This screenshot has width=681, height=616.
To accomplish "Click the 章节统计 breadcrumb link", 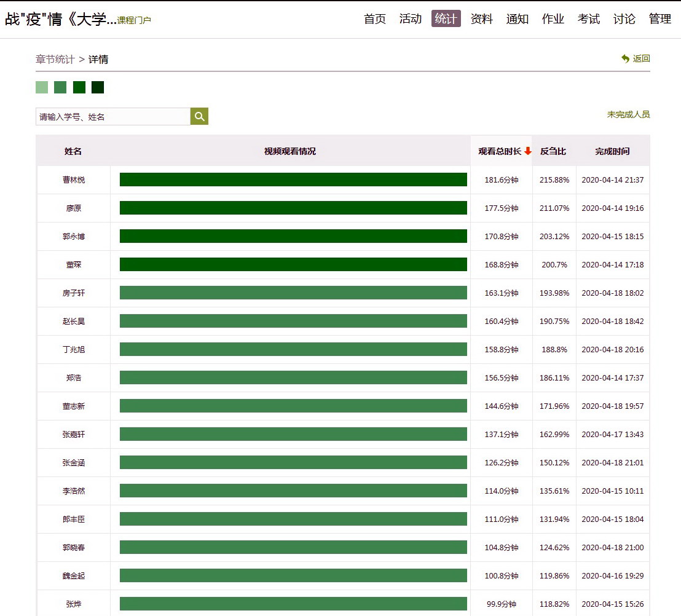I will [55, 60].
